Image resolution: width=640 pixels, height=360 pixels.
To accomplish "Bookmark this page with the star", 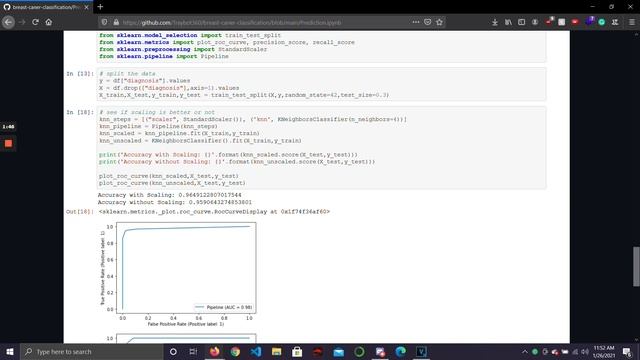I will pyautogui.click(x=439, y=22).
